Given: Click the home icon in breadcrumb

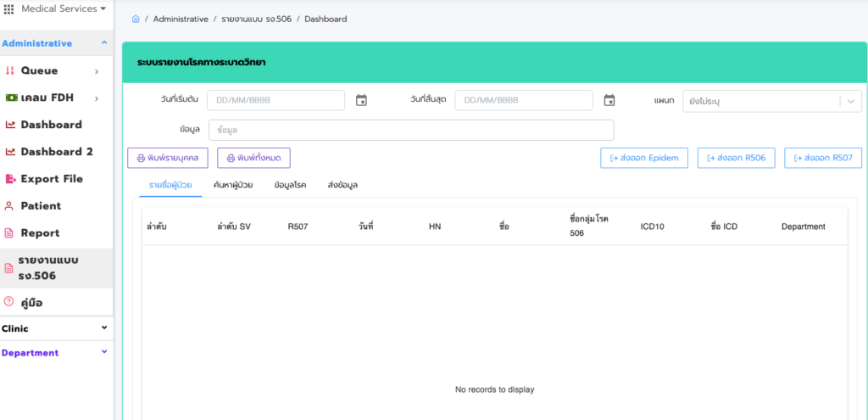Looking at the screenshot, I should (136, 19).
